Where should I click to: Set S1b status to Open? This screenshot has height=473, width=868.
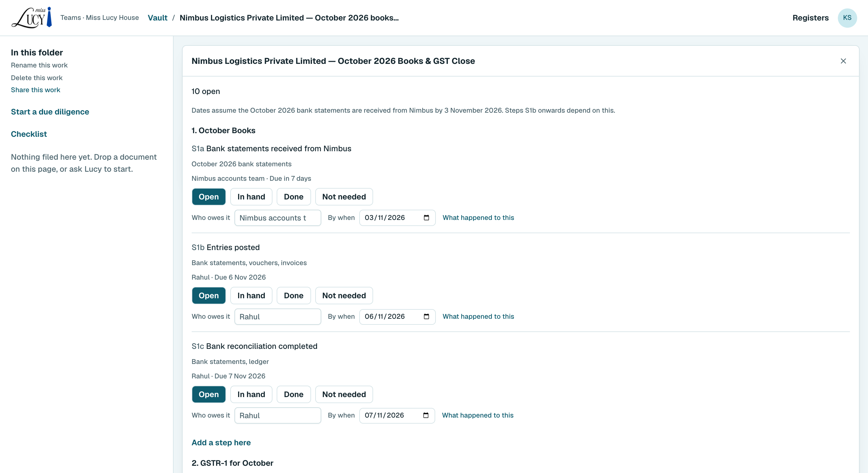point(209,296)
